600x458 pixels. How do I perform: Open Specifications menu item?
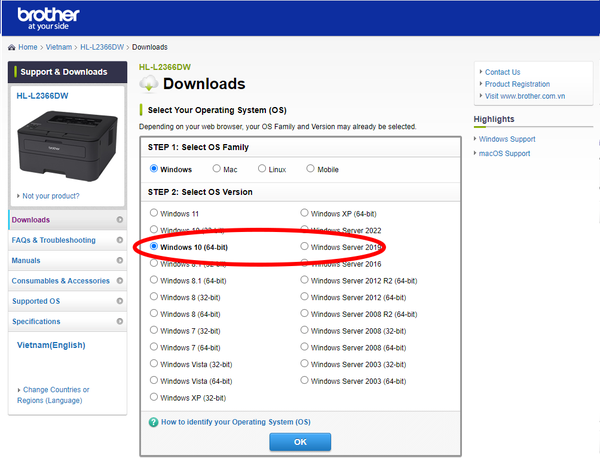tap(68, 321)
